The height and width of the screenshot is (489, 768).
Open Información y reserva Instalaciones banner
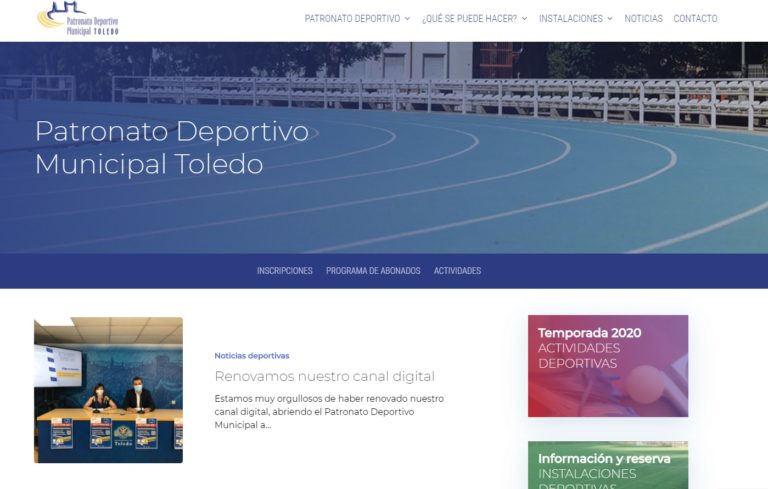pos(608,465)
